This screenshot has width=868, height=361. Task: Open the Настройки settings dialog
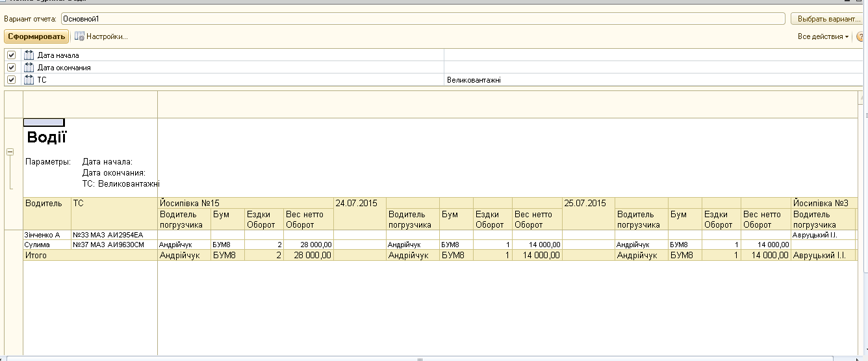click(x=101, y=36)
